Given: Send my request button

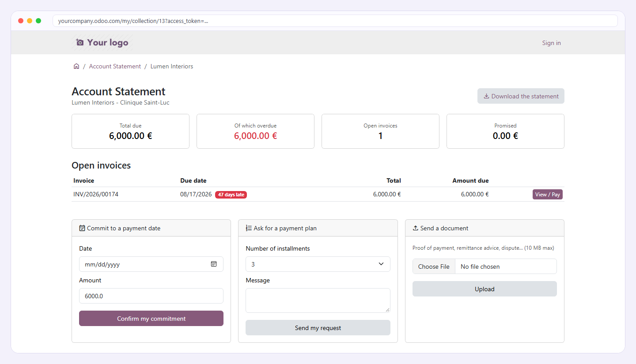Looking at the screenshot, I should [x=318, y=328].
